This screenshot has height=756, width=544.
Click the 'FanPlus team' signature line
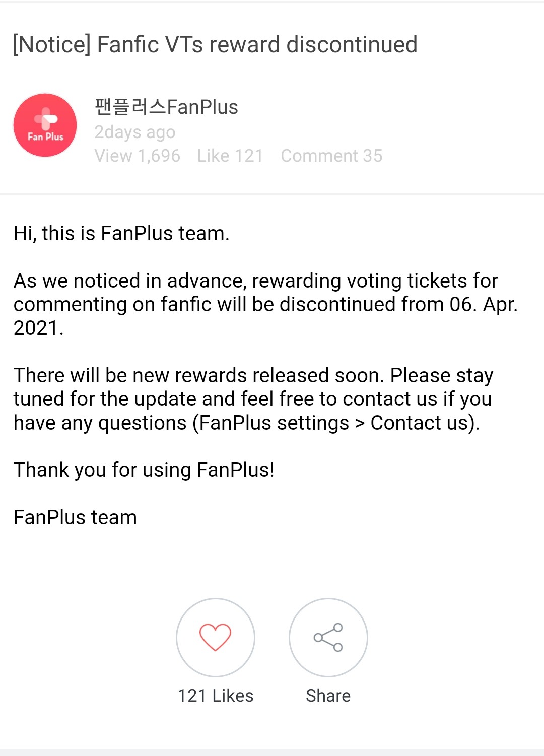click(75, 517)
